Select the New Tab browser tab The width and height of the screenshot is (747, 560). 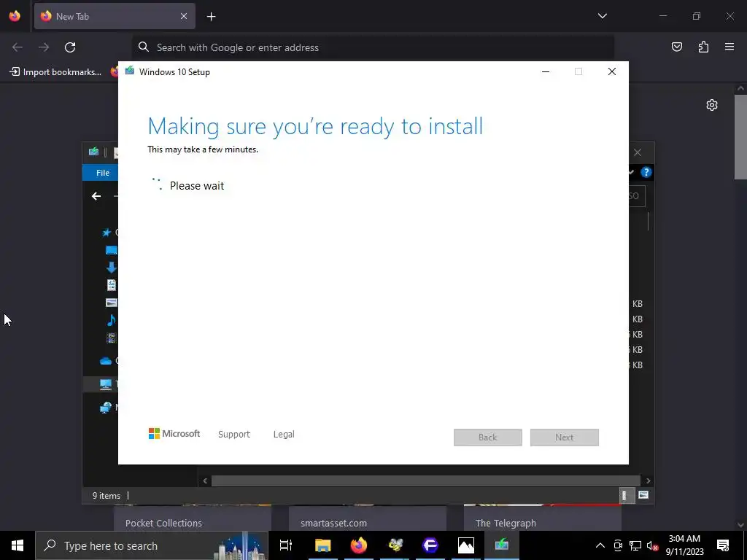click(x=115, y=16)
